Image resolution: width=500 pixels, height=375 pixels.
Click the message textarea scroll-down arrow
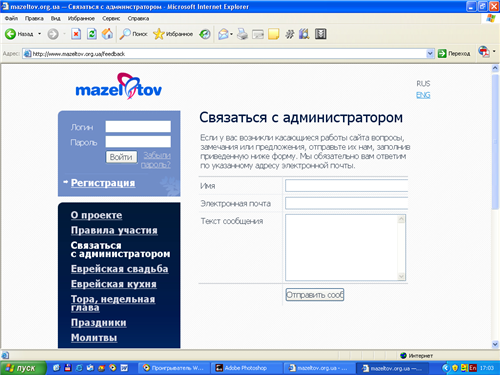pyautogui.click(x=401, y=276)
